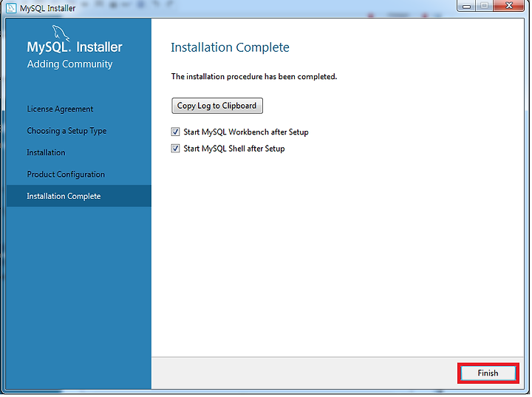Image resolution: width=532 pixels, height=397 pixels.
Task: Uncheck Start MySQL Workbench after Setup
Action: [176, 132]
